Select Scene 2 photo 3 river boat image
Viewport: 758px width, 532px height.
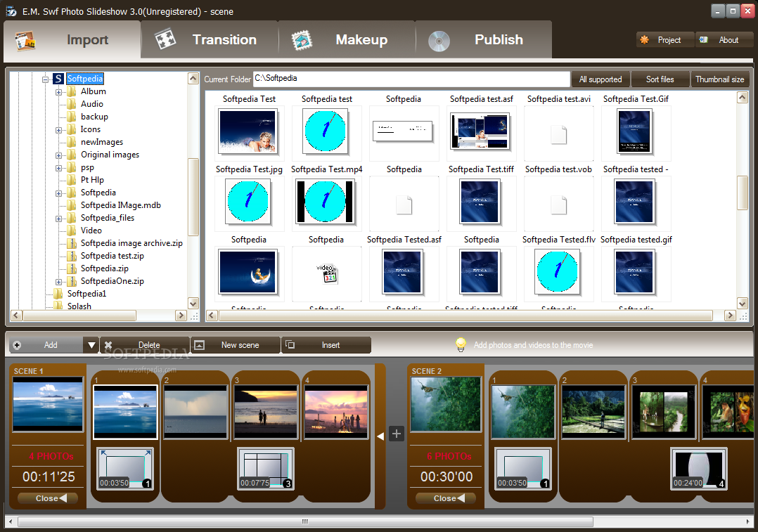pyautogui.click(x=663, y=412)
